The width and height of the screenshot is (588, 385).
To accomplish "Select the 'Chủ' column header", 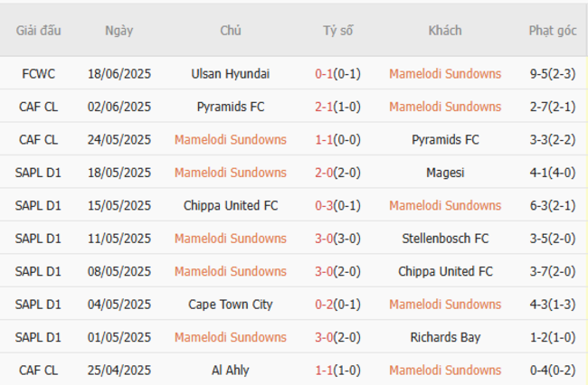I will point(230,31).
